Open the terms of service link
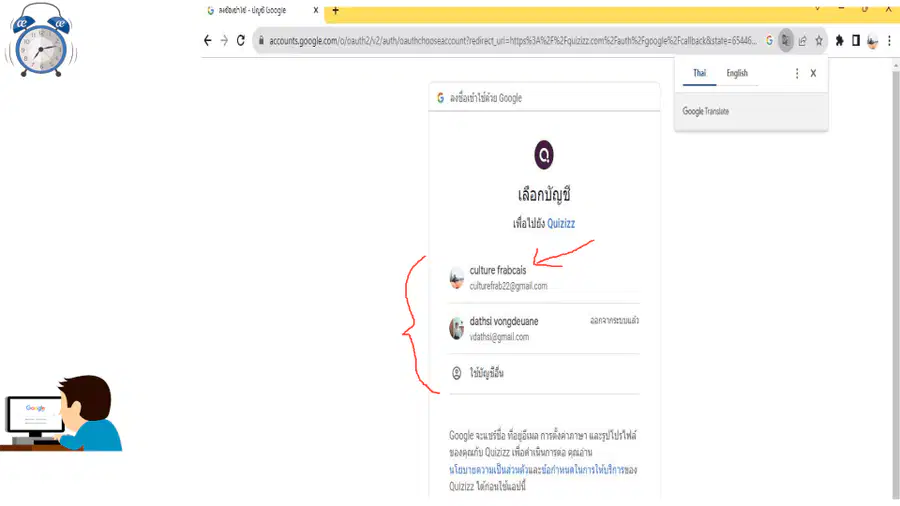 tap(583, 470)
